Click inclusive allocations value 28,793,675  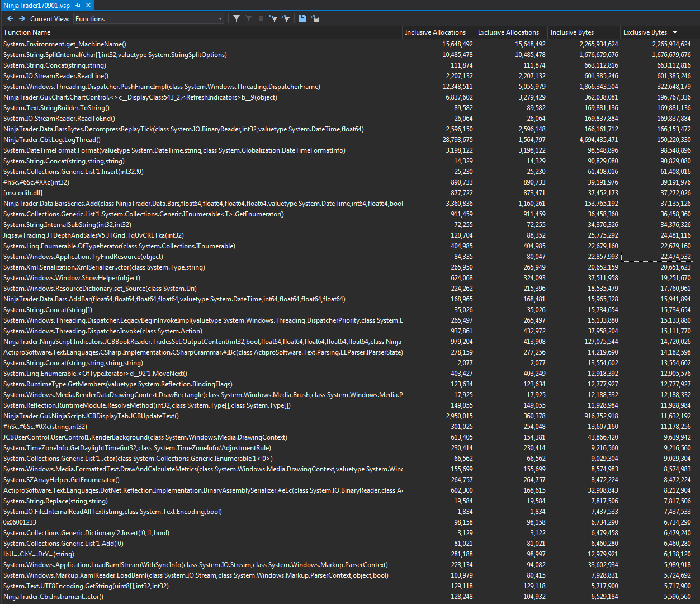[x=457, y=140]
